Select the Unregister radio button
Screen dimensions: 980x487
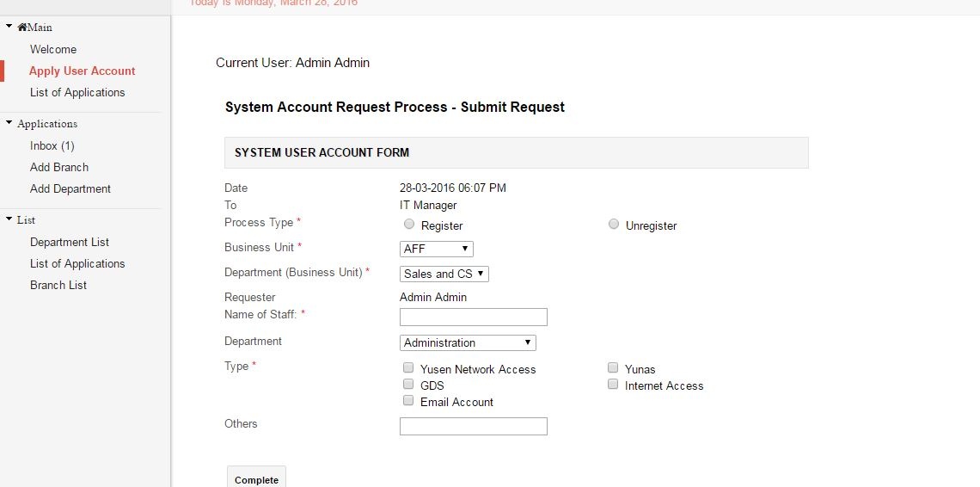[614, 224]
